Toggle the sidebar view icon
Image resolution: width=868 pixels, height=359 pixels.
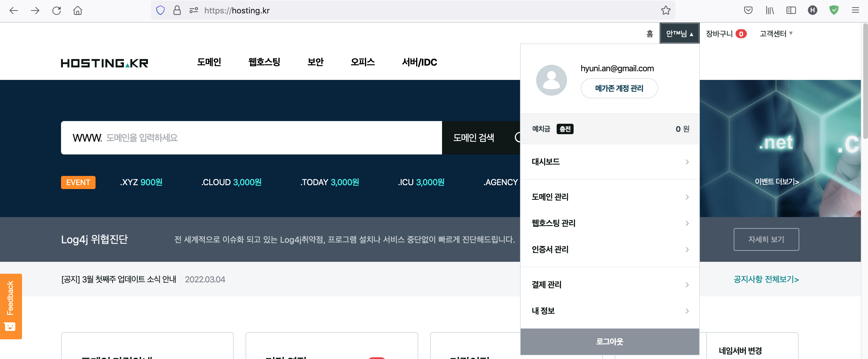[x=791, y=10]
